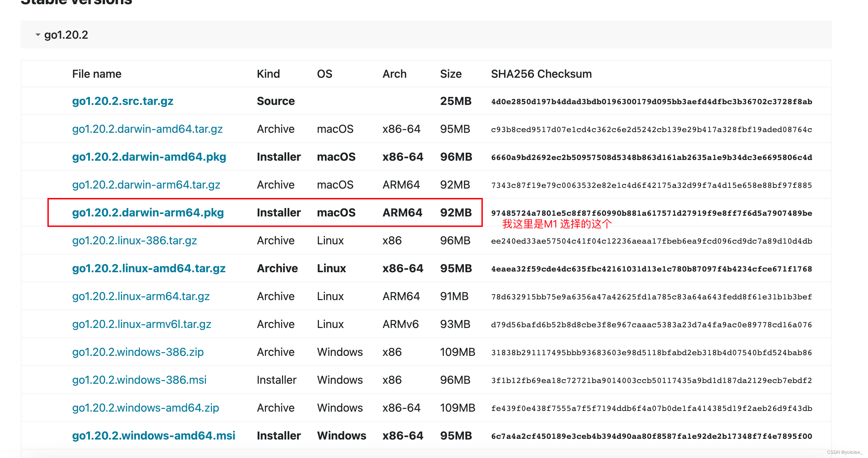
Task: Download go1.20.2.linux-amd64.tar.gz archive
Action: 149,268
